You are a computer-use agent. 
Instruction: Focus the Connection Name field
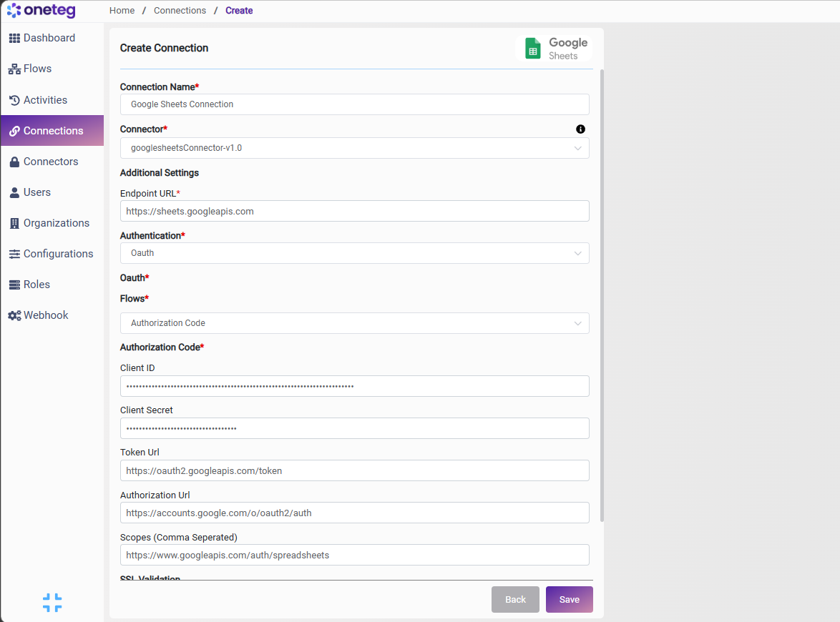click(x=355, y=104)
